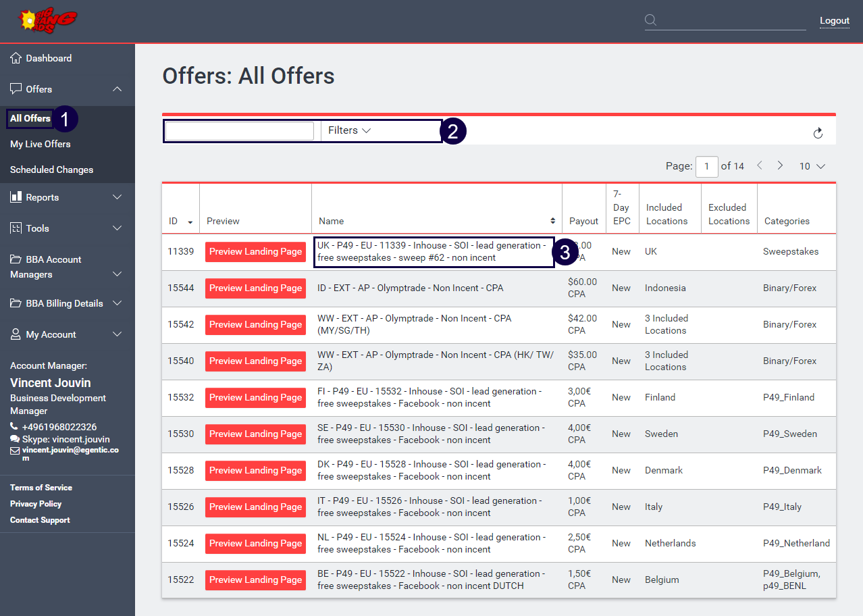Click the Dashboard home icon
863x616 pixels.
(x=16, y=58)
